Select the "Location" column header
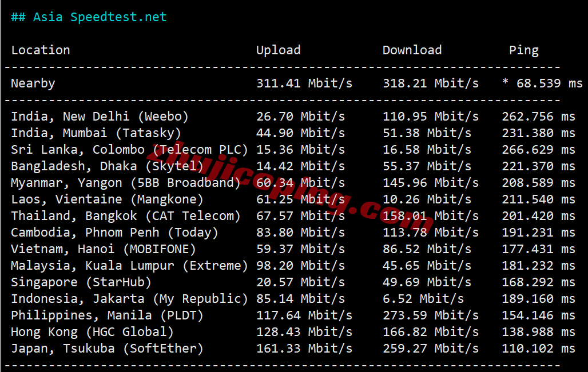This screenshot has width=588, height=372. (41, 50)
